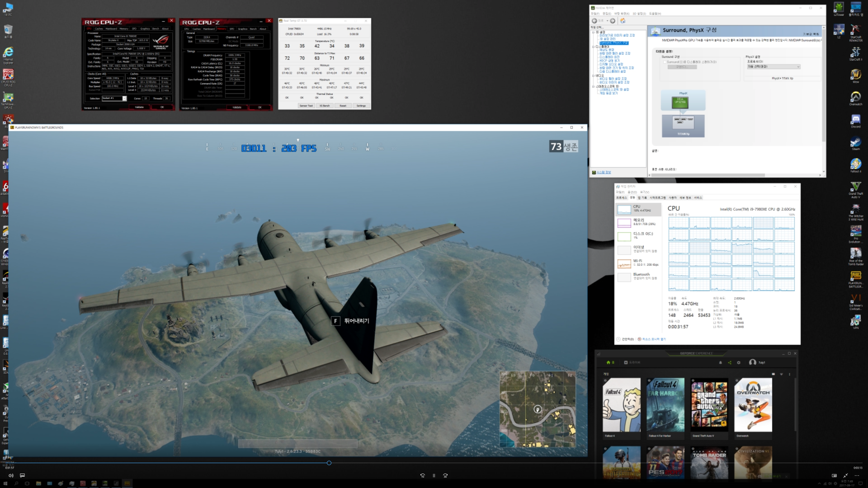Open the PLAYERUNKNOWN'S BATTLEGROUNDS desktop shortcut

(x=855, y=279)
